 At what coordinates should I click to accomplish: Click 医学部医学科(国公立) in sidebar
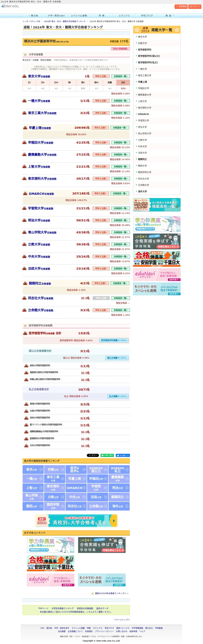tap(149, 56)
